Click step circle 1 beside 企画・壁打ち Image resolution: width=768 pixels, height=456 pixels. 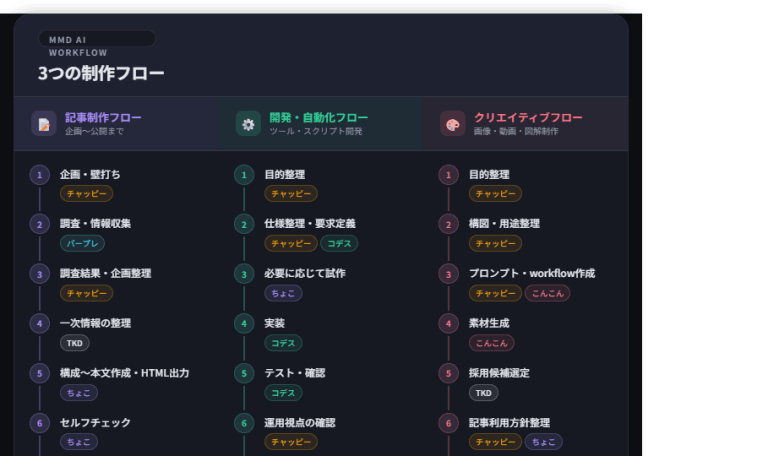tap(40, 175)
